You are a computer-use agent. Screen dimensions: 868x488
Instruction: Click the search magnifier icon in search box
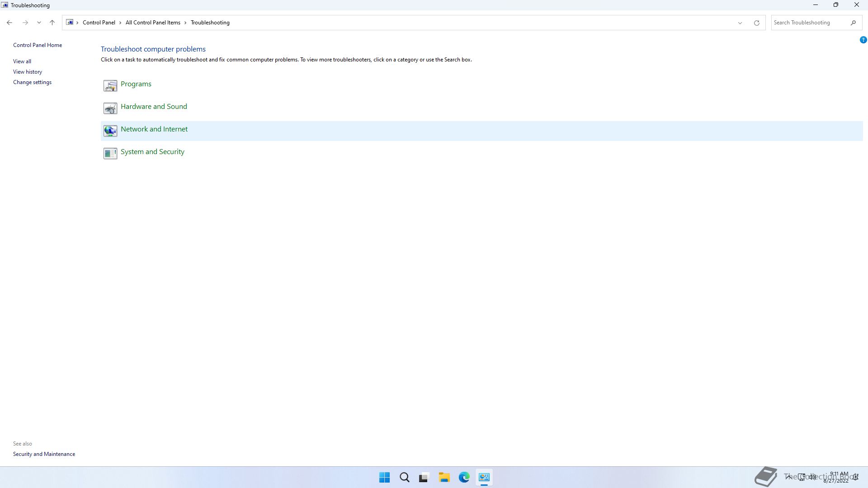click(x=853, y=23)
